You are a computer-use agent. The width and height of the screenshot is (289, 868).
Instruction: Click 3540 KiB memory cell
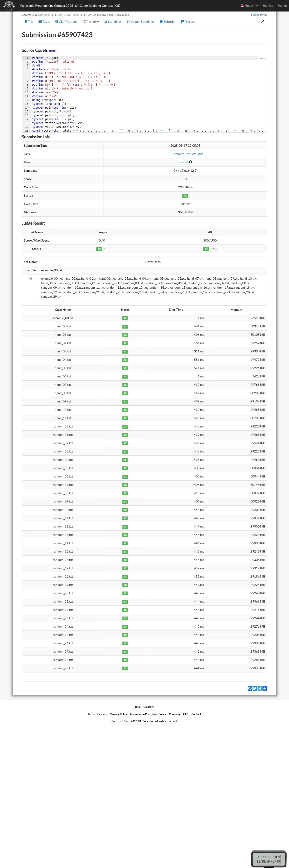236,318
